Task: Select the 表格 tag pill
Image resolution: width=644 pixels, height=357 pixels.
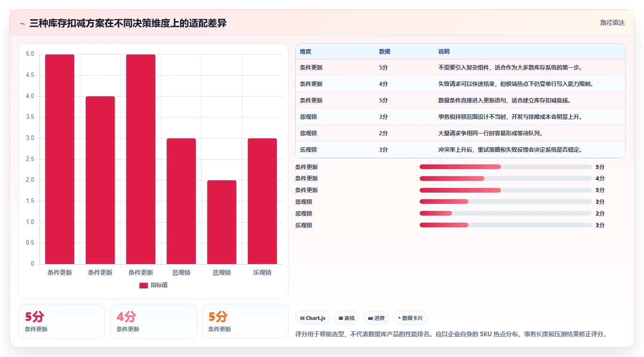Action: (346, 318)
